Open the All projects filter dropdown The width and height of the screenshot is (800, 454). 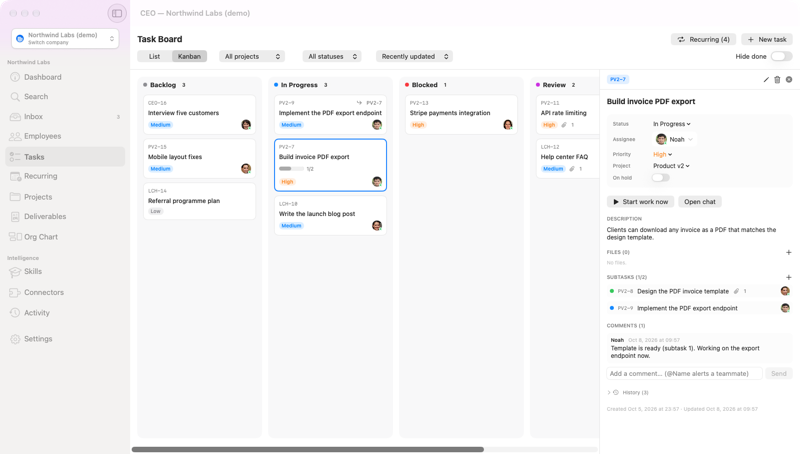pos(252,57)
